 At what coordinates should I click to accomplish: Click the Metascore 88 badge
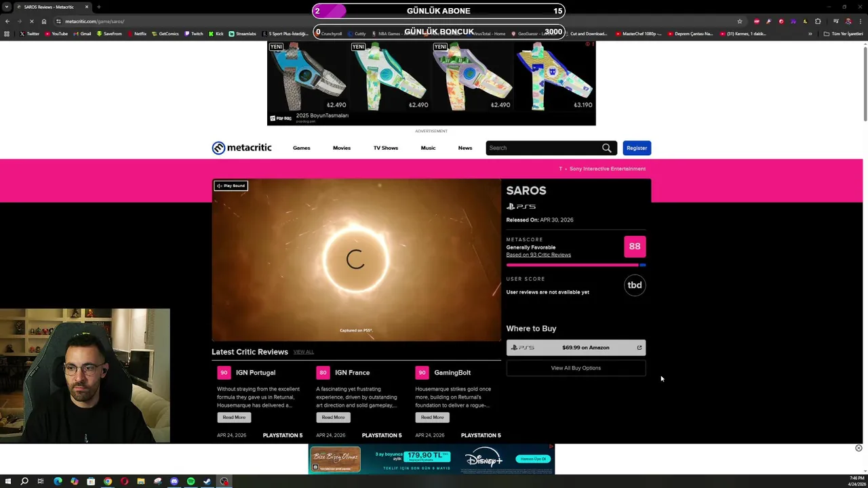[635, 247]
